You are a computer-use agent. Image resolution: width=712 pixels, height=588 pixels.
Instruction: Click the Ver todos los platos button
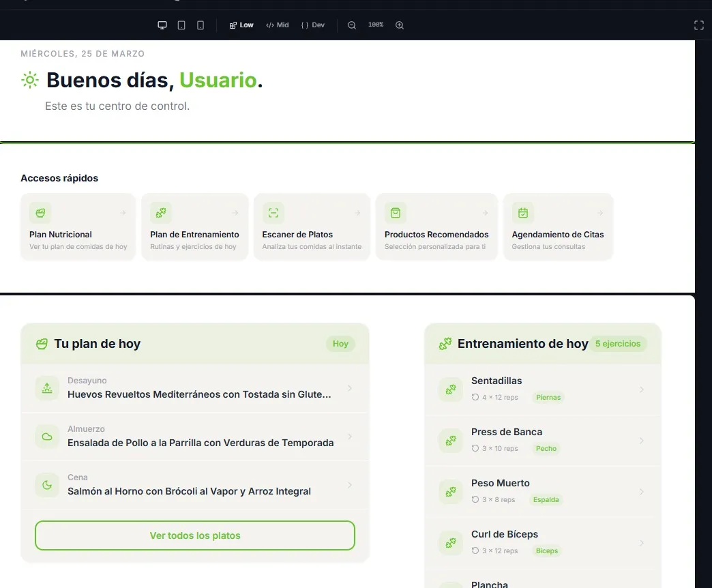(x=195, y=535)
